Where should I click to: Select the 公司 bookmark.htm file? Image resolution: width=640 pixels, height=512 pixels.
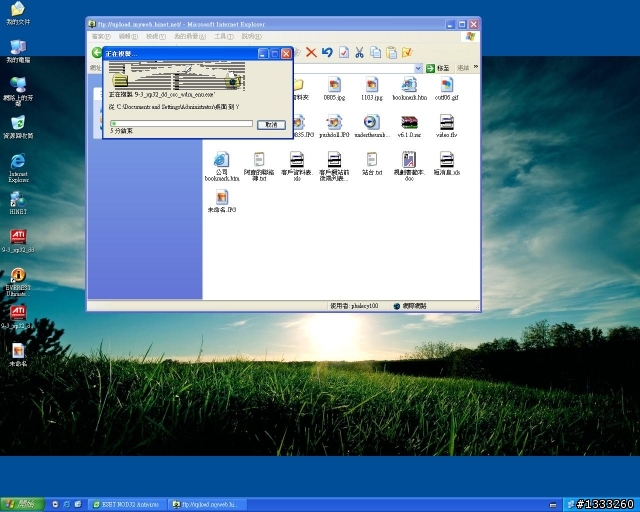coord(222,166)
